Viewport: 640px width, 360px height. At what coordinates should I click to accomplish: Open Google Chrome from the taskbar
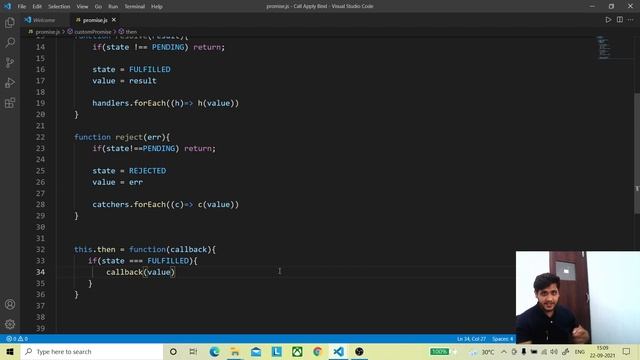(318, 351)
